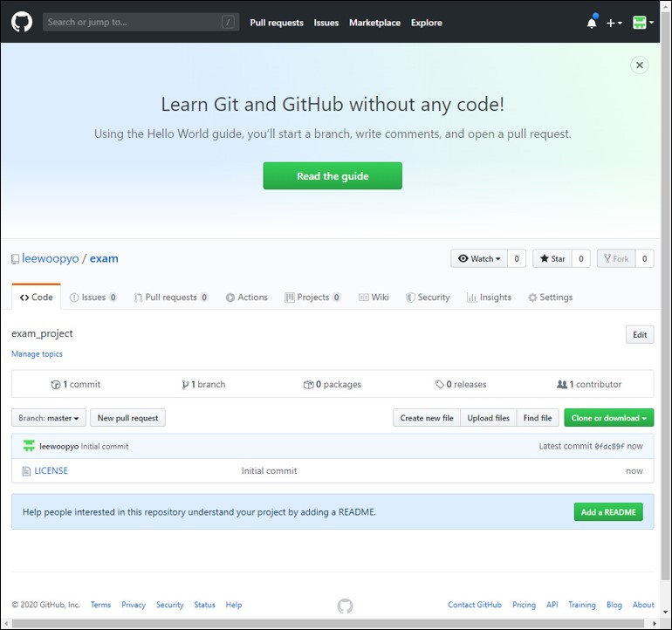View stargazers count next to Star
The image size is (672, 630).
pyautogui.click(x=580, y=258)
